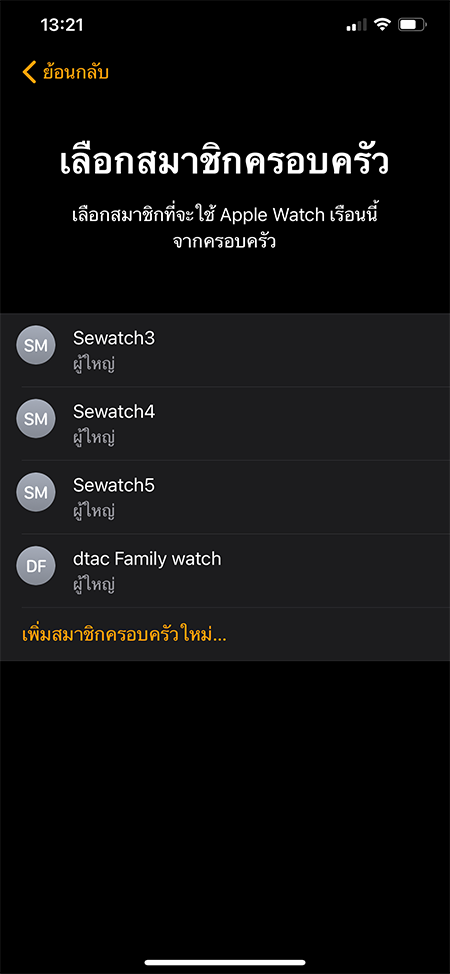
Task: Go back via the ย้อนกลับ label
Action: [x=76, y=73]
